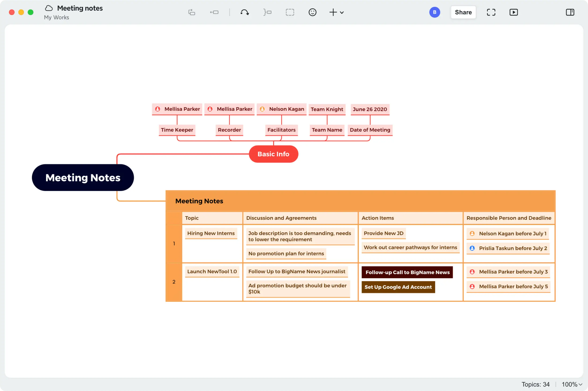Click the Share button
588x391 pixels.
coord(463,12)
